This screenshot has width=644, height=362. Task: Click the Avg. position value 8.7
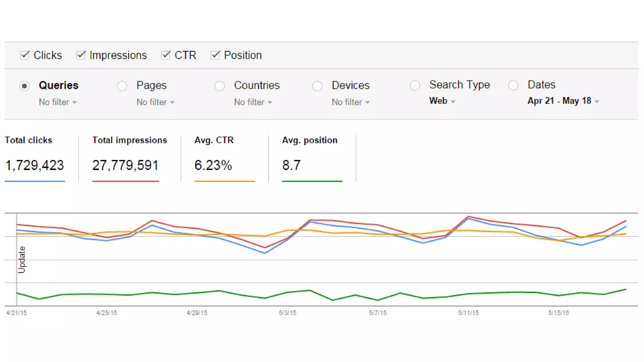point(291,165)
